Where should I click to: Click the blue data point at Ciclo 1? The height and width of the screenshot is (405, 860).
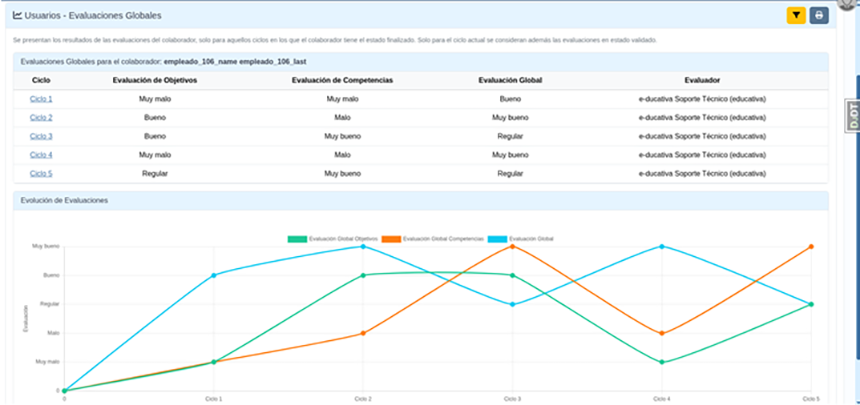pyautogui.click(x=214, y=275)
